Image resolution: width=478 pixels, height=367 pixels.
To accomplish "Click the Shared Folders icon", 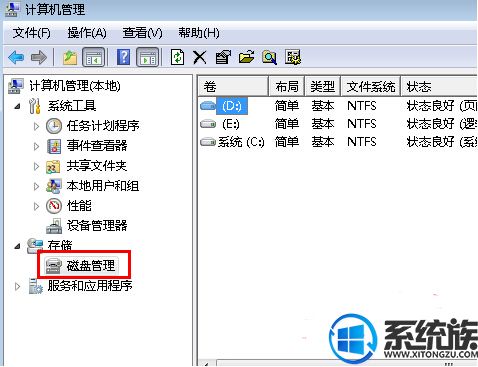I will click(53, 166).
